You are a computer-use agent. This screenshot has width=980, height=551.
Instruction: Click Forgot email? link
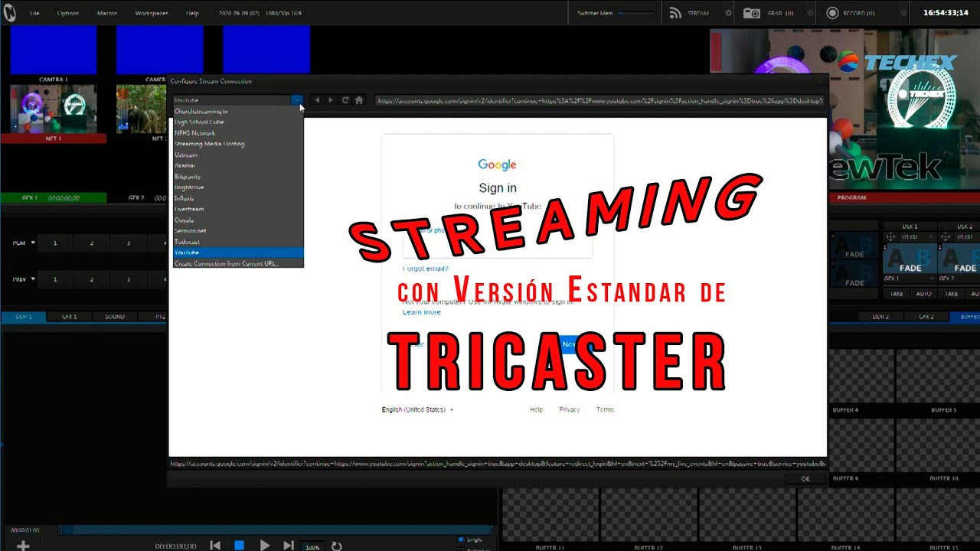click(x=425, y=269)
